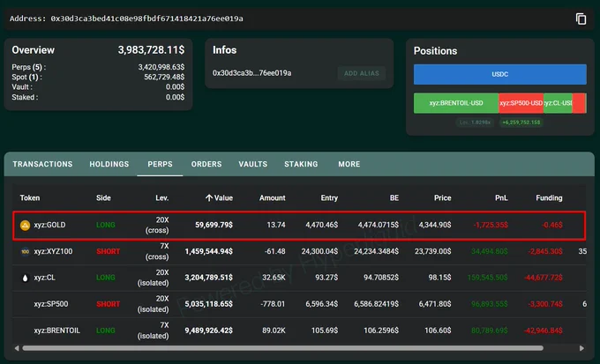This screenshot has width=600, height=364.
Task: Click the 34,494.80$ PnL cell
Action: [490, 251]
